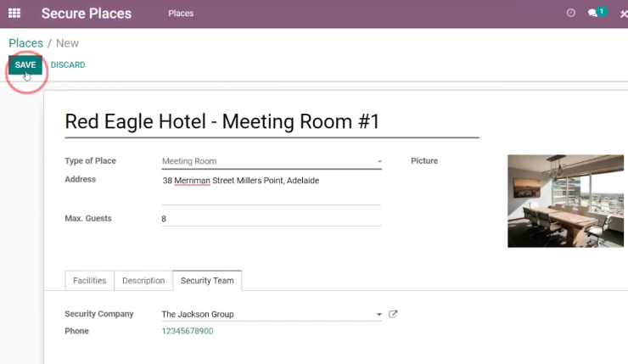The image size is (628, 364).
Task: Click the Type of Place label
Action: pos(91,161)
